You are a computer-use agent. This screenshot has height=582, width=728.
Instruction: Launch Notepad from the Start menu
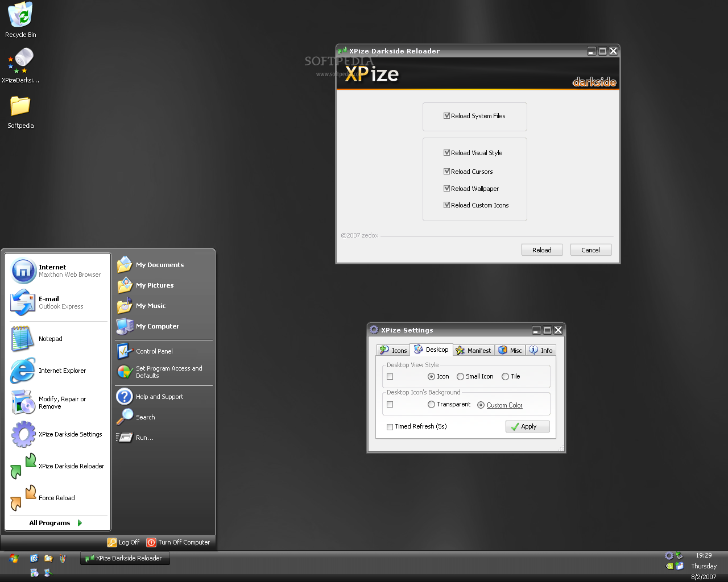coord(57,339)
